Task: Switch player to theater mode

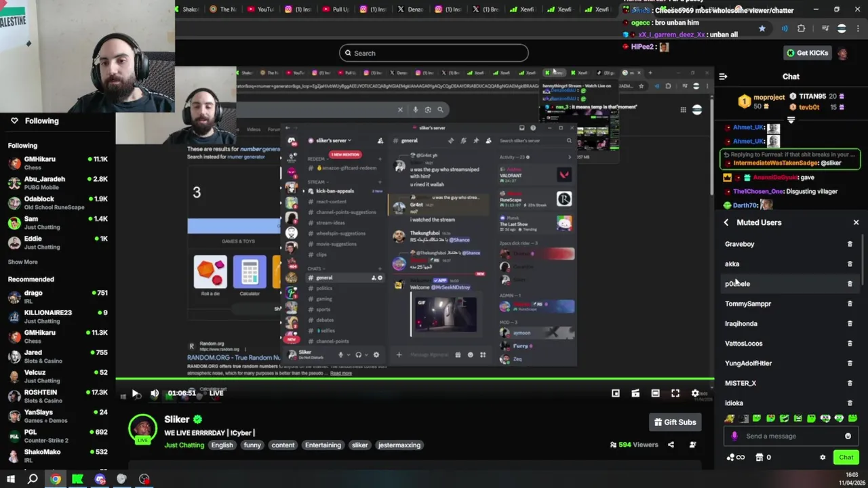Action: [x=655, y=393]
